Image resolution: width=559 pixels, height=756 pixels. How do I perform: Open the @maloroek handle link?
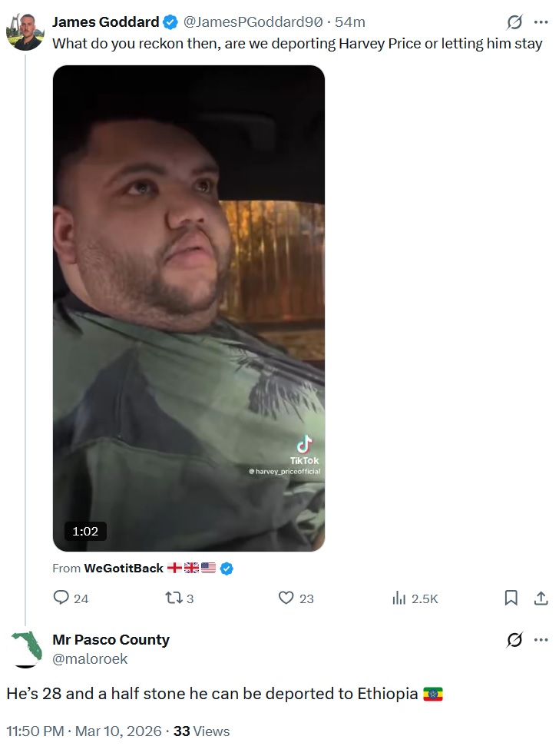(90, 658)
